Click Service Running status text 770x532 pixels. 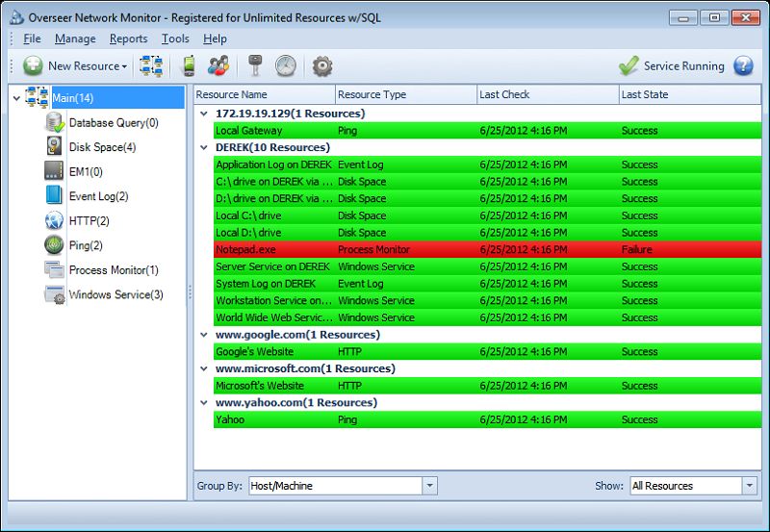click(683, 65)
